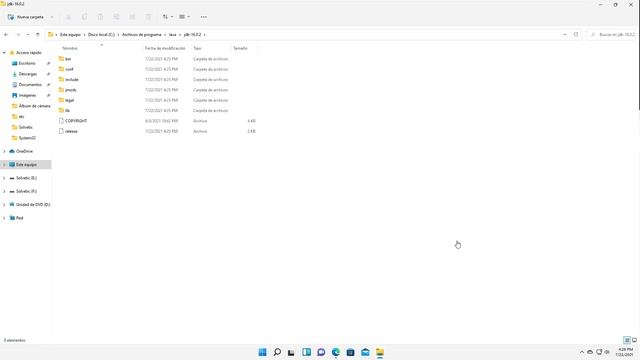Open the Widgets panel from taskbar

(x=307, y=352)
